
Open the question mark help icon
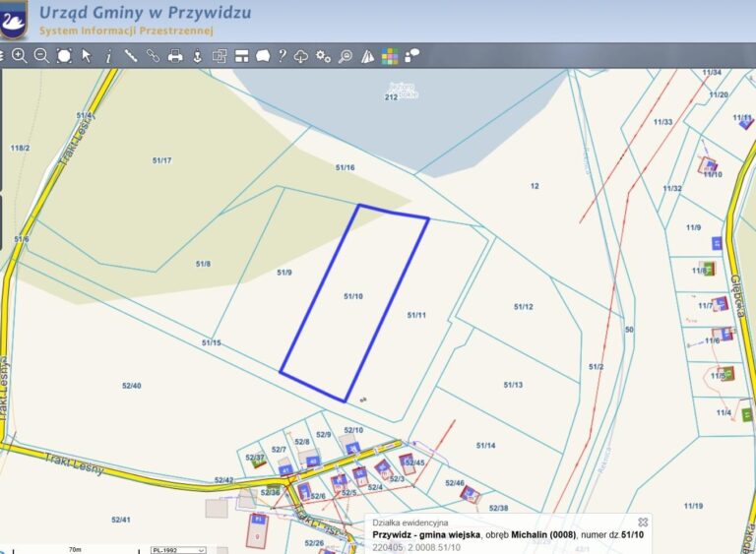[283, 56]
